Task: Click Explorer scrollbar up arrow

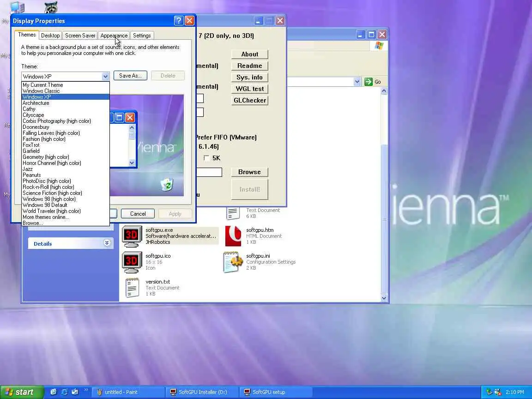Action: click(384, 91)
